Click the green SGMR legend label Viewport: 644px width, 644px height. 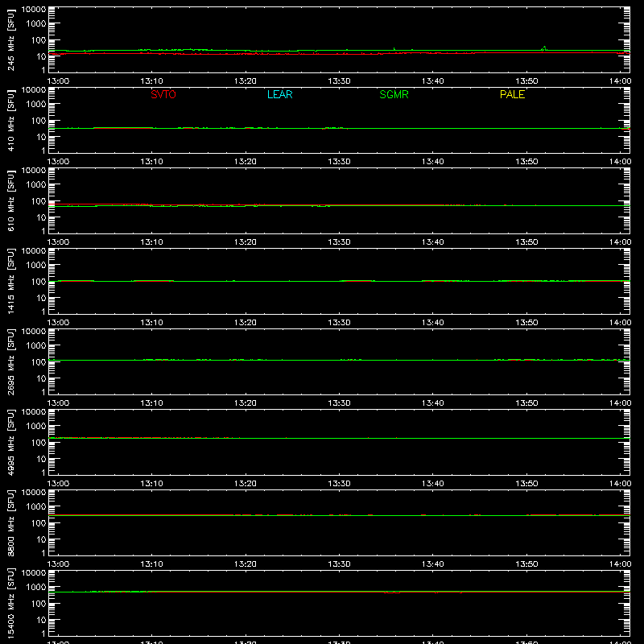pos(394,94)
